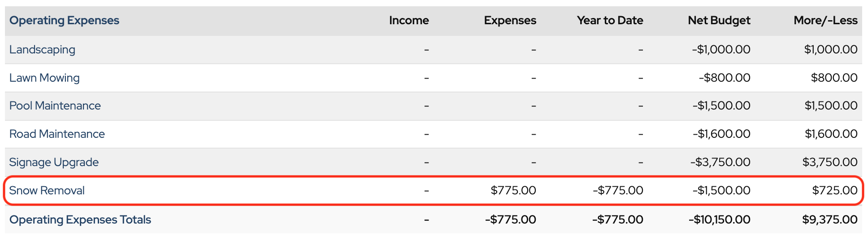Open the Landscaping expense link
Screen dimensions: 868x237
coord(42,49)
